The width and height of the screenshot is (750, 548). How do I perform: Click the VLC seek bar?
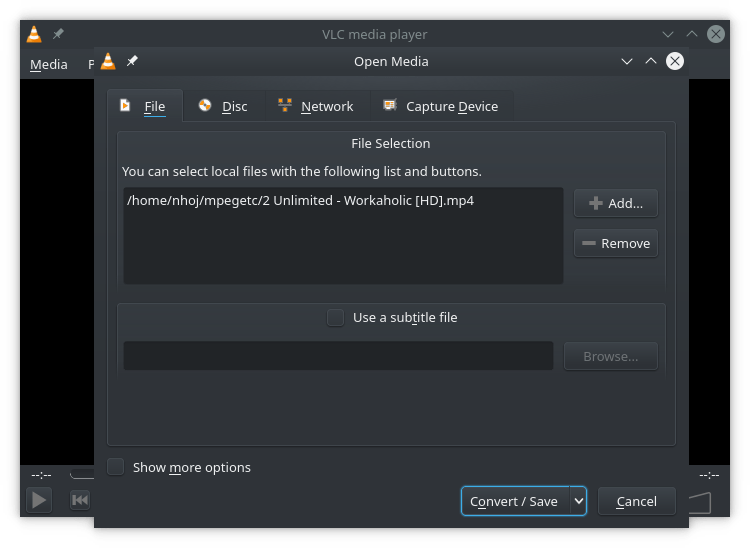[x=82, y=475]
